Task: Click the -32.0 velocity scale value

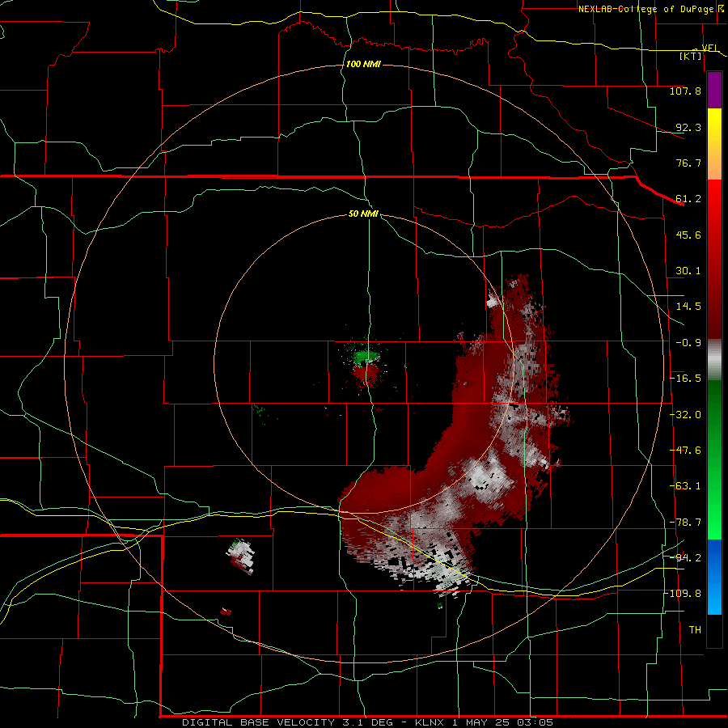Action: pos(685,415)
